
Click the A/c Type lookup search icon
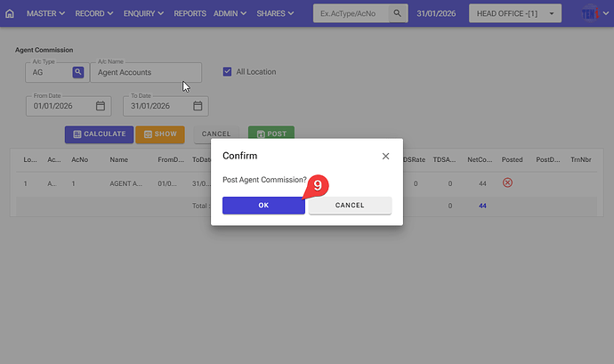77,72
